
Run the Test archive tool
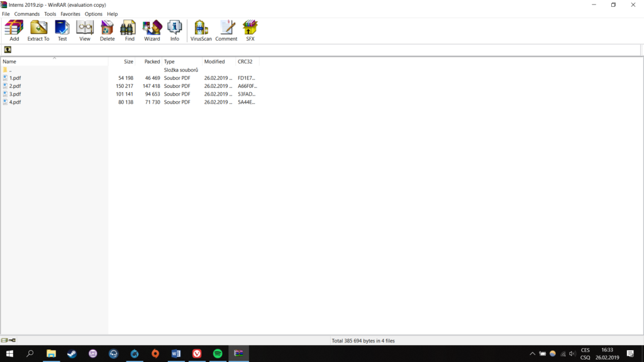pos(62,31)
